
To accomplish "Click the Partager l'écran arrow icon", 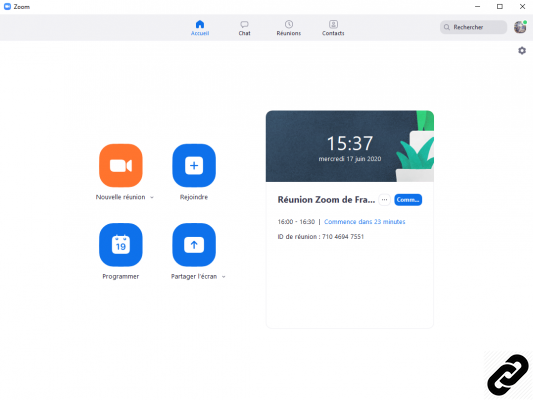I will coord(194,245).
